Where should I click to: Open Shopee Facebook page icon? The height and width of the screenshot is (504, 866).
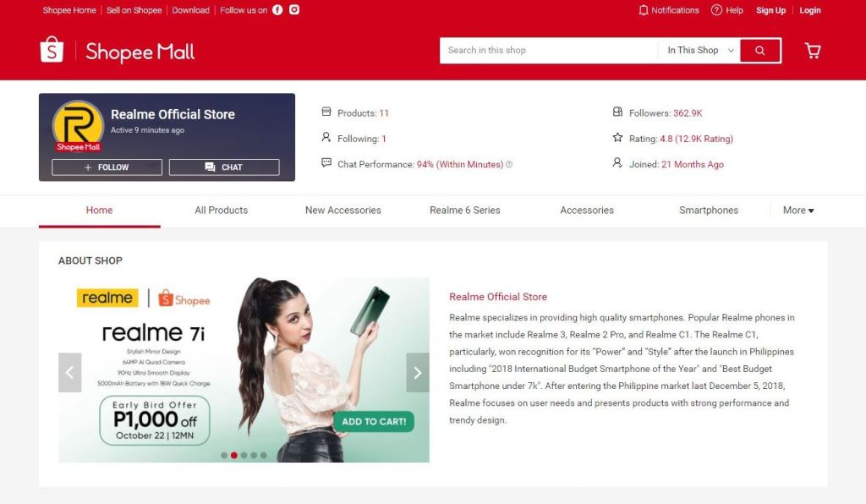point(277,10)
